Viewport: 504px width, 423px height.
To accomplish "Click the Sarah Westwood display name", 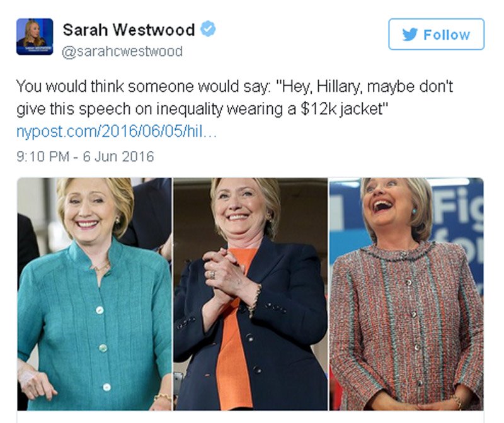I will tap(129, 30).
